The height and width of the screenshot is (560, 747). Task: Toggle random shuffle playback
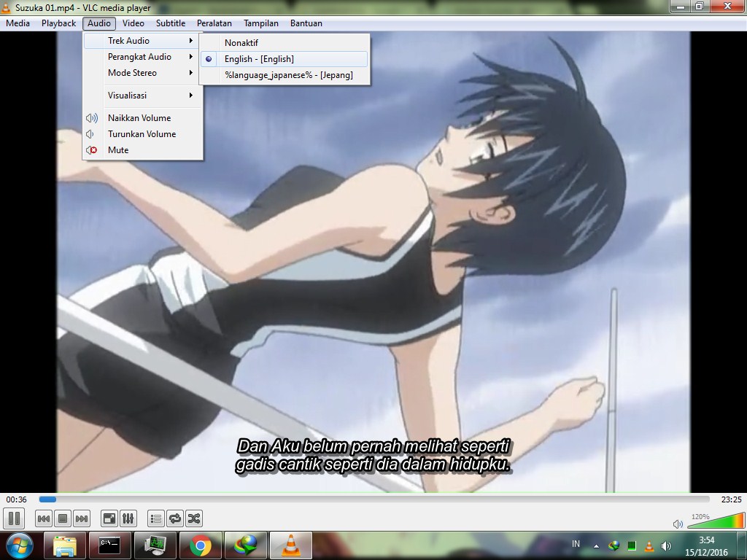[x=194, y=518]
